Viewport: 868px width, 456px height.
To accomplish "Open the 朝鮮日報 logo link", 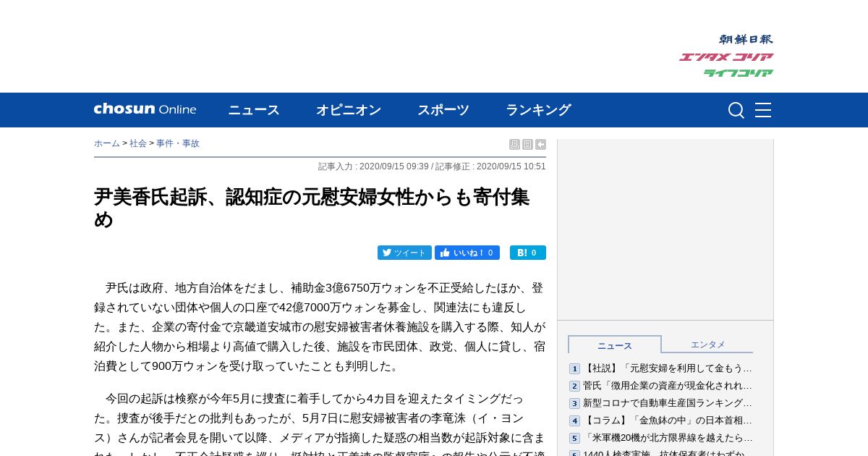I will [x=746, y=40].
